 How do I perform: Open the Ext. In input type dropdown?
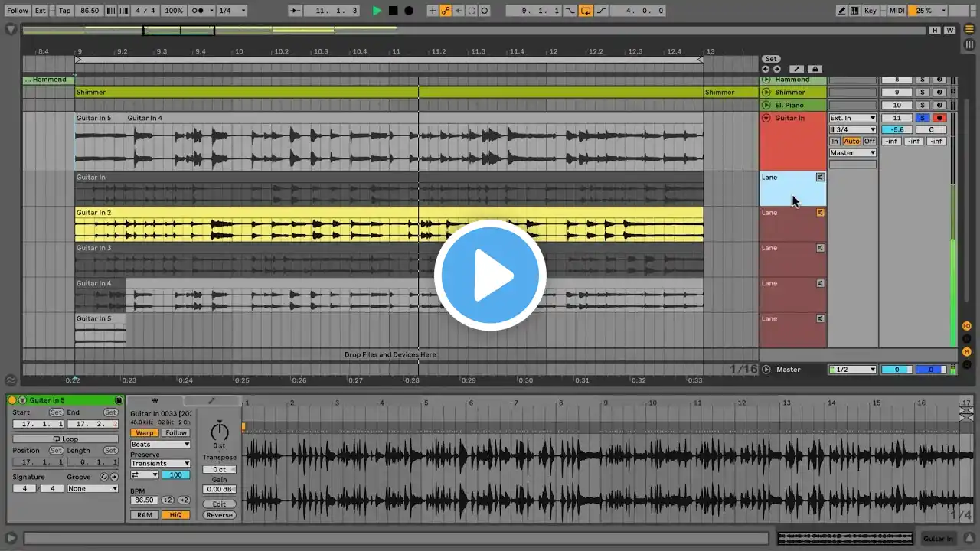tap(852, 118)
